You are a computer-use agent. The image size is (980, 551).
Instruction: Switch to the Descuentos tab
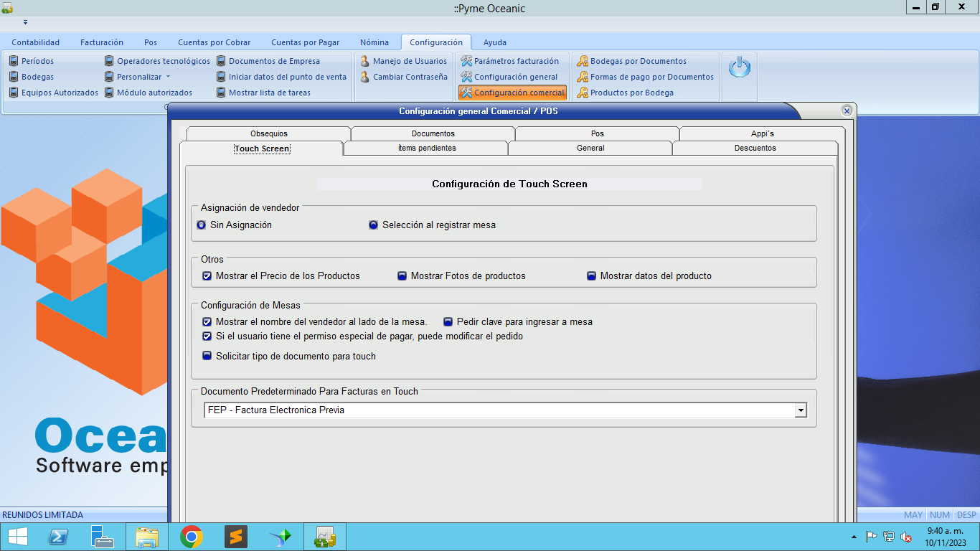click(755, 148)
